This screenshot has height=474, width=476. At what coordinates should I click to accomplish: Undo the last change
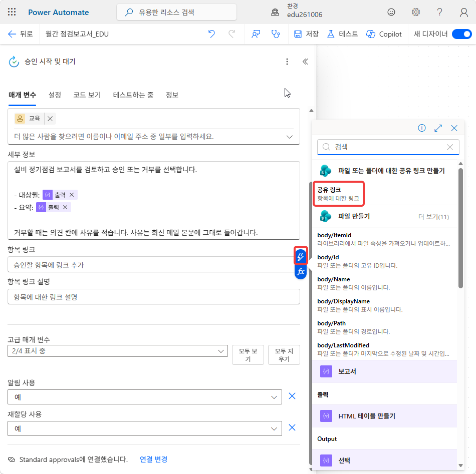211,34
